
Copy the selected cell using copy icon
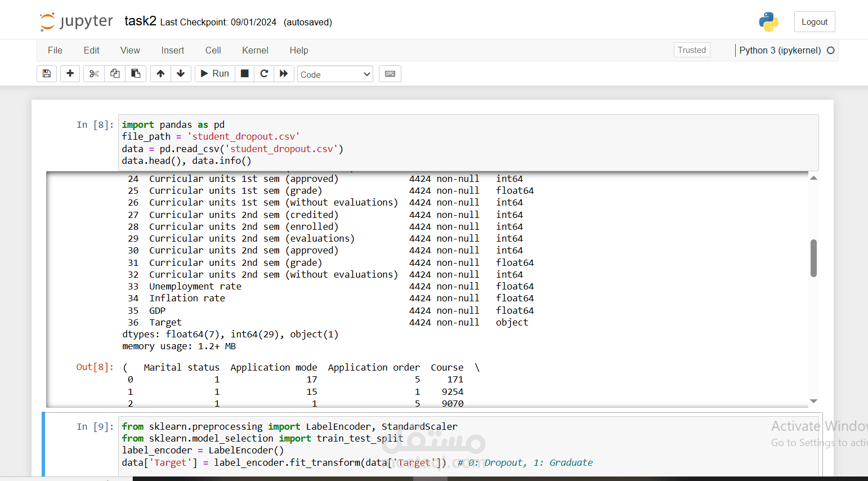(x=114, y=73)
